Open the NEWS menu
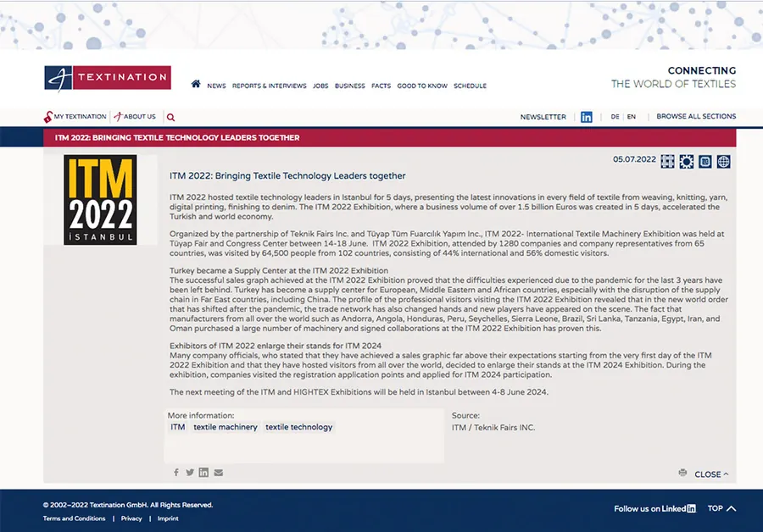This screenshot has width=763, height=532. (216, 86)
